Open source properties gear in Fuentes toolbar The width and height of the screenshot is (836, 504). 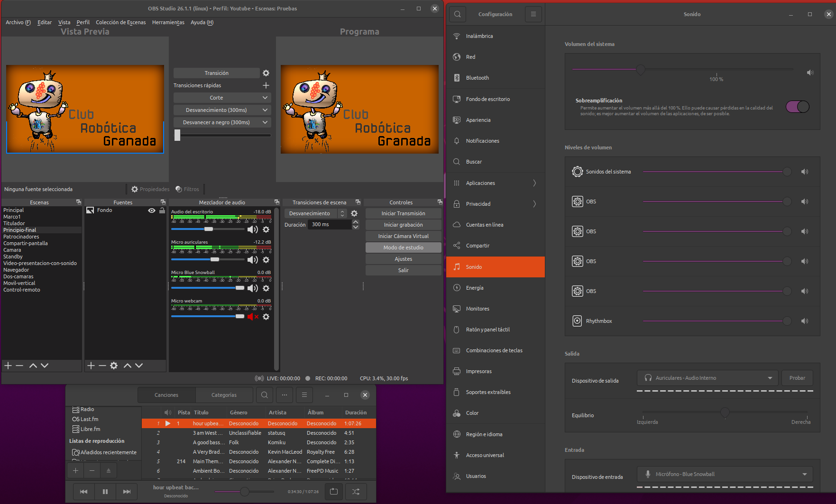pos(114,366)
